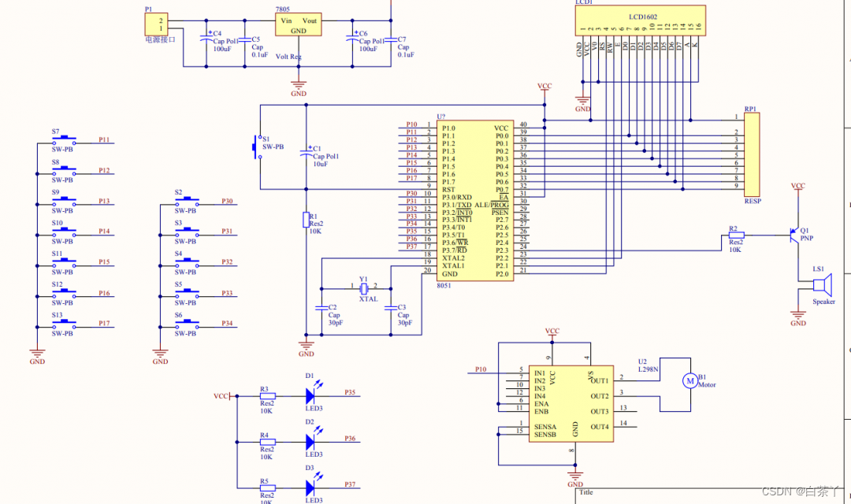
Task: Click the P10 net label at L298N IN1
Action: [481, 369]
